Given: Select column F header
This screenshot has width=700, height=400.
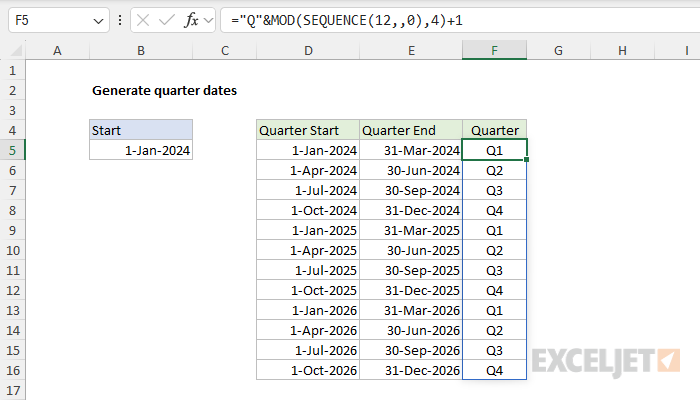Looking at the screenshot, I should coord(494,50).
